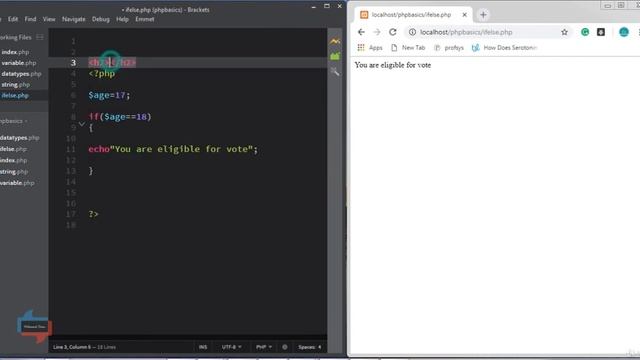Open the New Tab bookmark
The image size is (640, 360).
(408, 48)
